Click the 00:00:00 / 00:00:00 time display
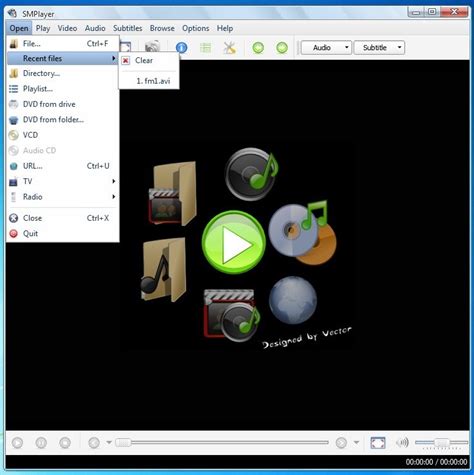 436,462
